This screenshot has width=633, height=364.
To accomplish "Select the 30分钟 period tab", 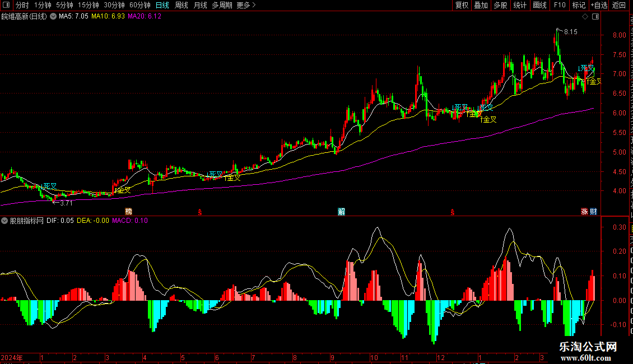I will tap(114, 5).
